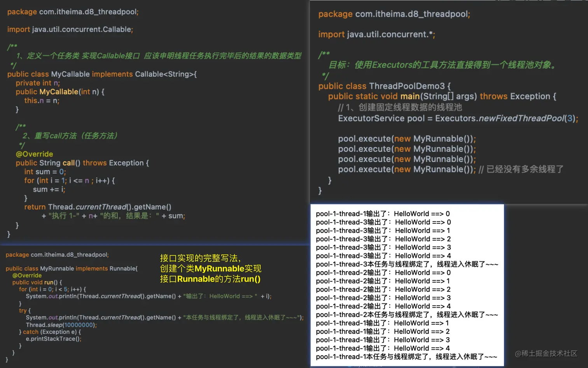Click the comment '// 1、创建固定线程数据的线程池'
This screenshot has width=588, height=368.
400,107
